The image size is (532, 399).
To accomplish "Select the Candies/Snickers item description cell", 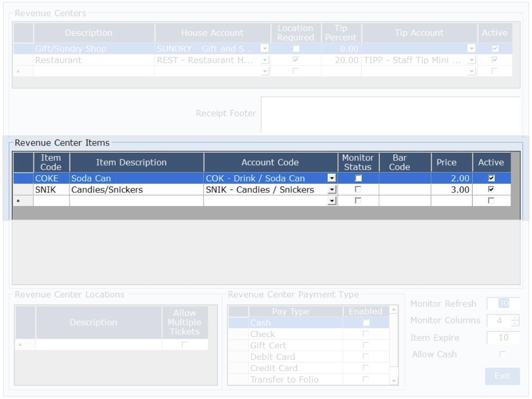I will click(x=136, y=189).
